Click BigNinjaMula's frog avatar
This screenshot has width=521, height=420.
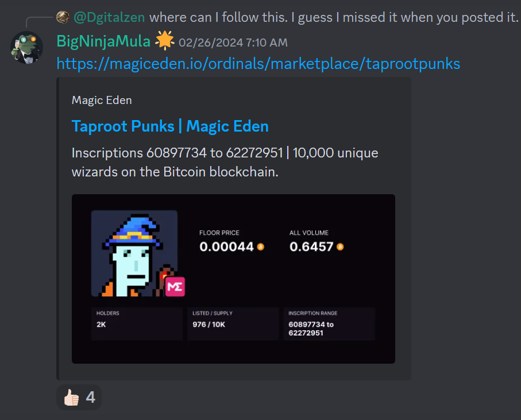click(x=26, y=48)
